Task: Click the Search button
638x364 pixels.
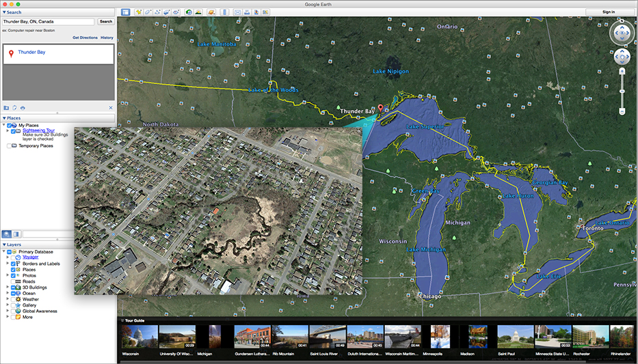Action: point(106,22)
